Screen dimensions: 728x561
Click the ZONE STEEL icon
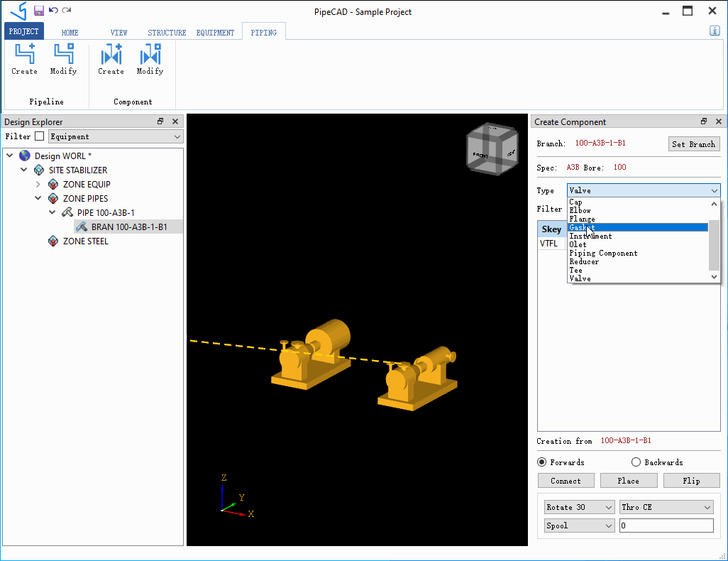(x=53, y=241)
